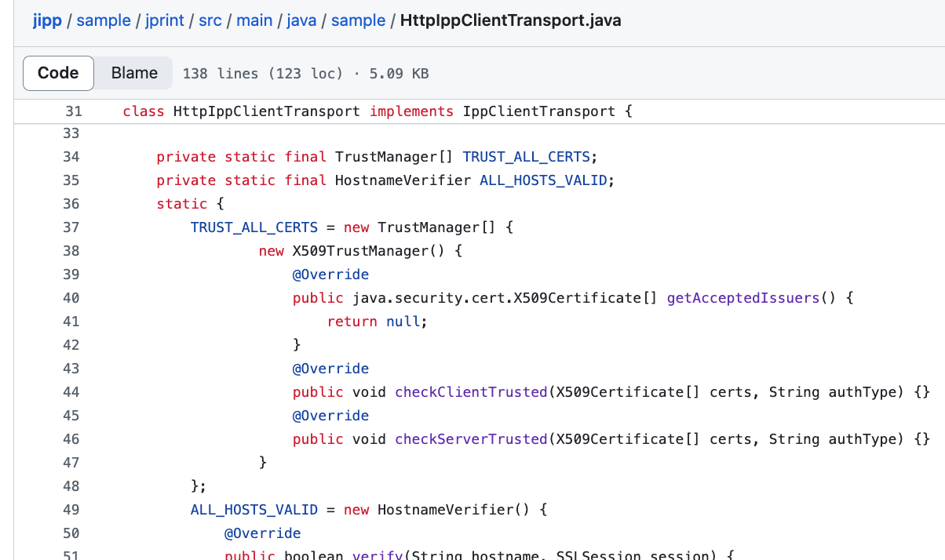Click IppClientTransport in the class declaration
The width and height of the screenshot is (945, 560).
point(539,111)
